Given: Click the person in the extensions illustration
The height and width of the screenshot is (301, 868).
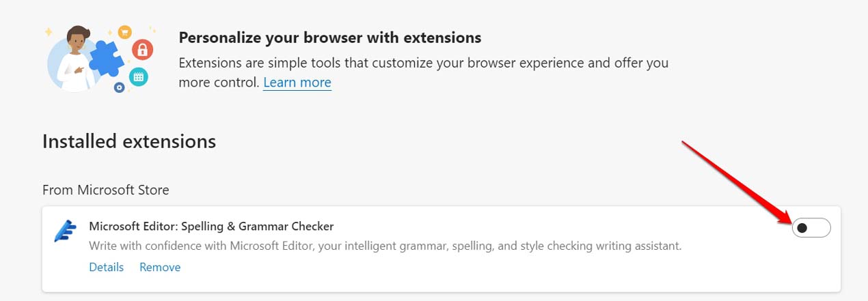Looking at the screenshot, I should 76,59.
